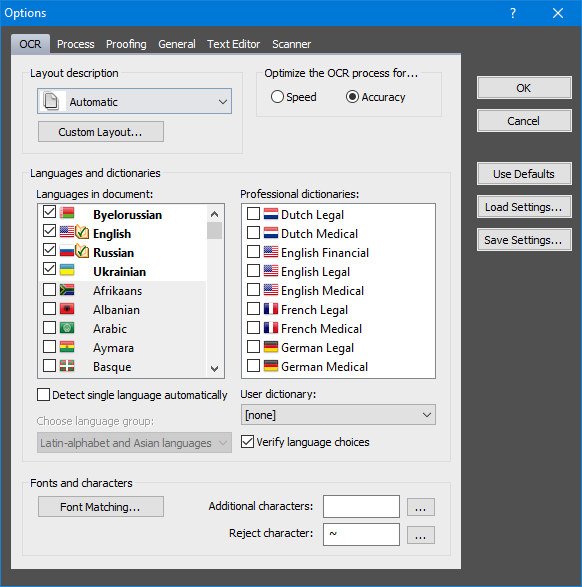Click the Font Matching button
This screenshot has height=587, width=582.
coord(101,507)
